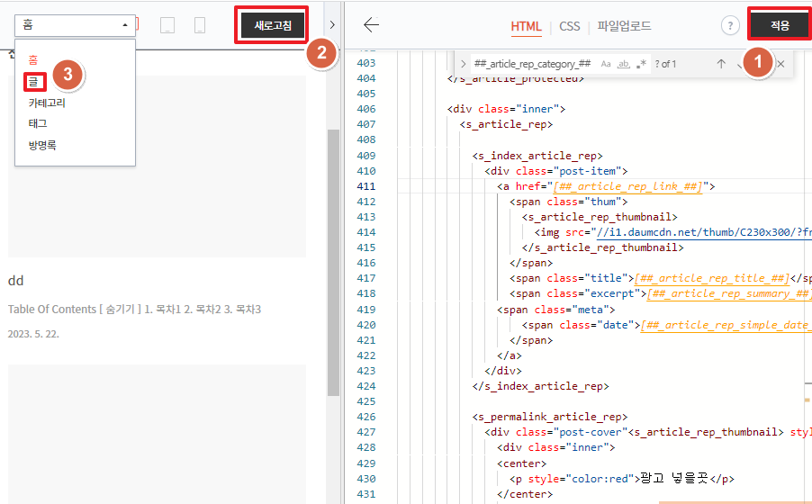Toggle whole word match in find bar
This screenshot has width=812, height=504.
pos(624,64)
